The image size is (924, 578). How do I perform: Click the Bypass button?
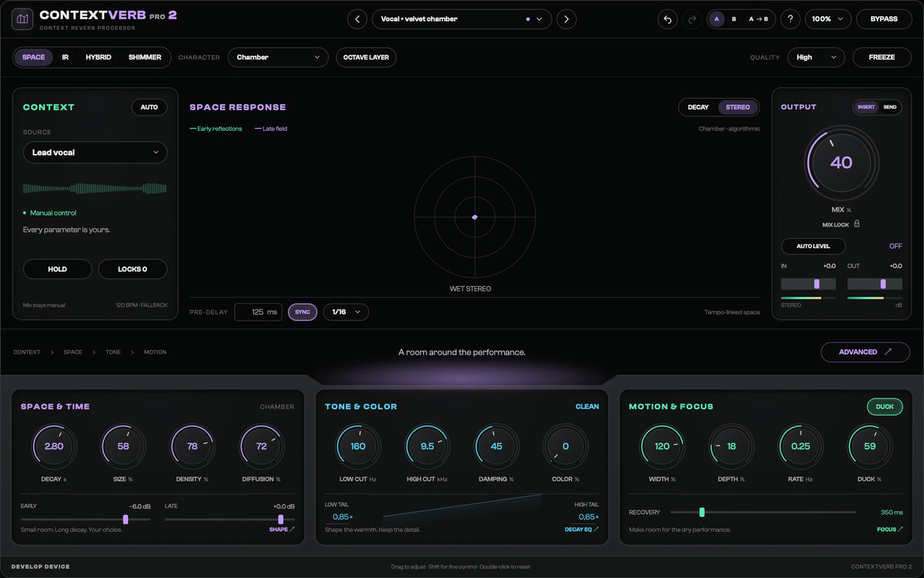pos(884,19)
